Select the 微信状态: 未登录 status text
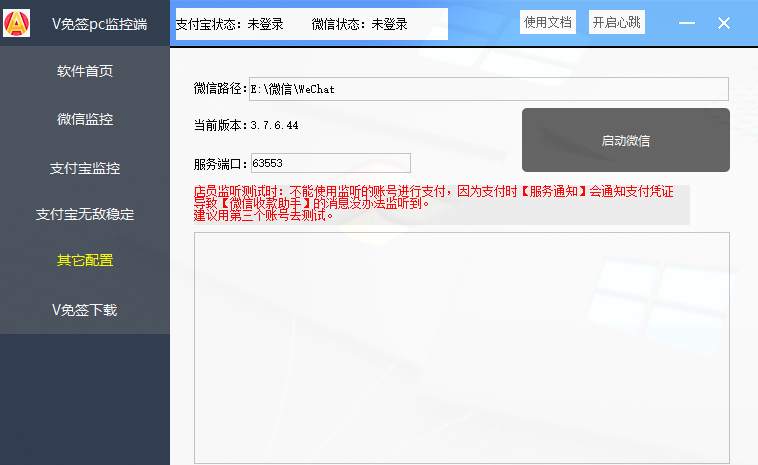758x465 pixels. point(359,24)
